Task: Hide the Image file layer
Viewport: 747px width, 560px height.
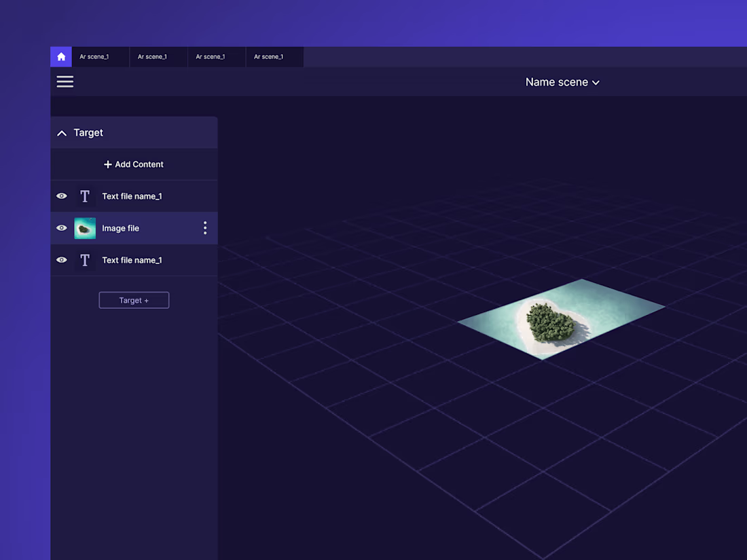Action: click(x=61, y=228)
